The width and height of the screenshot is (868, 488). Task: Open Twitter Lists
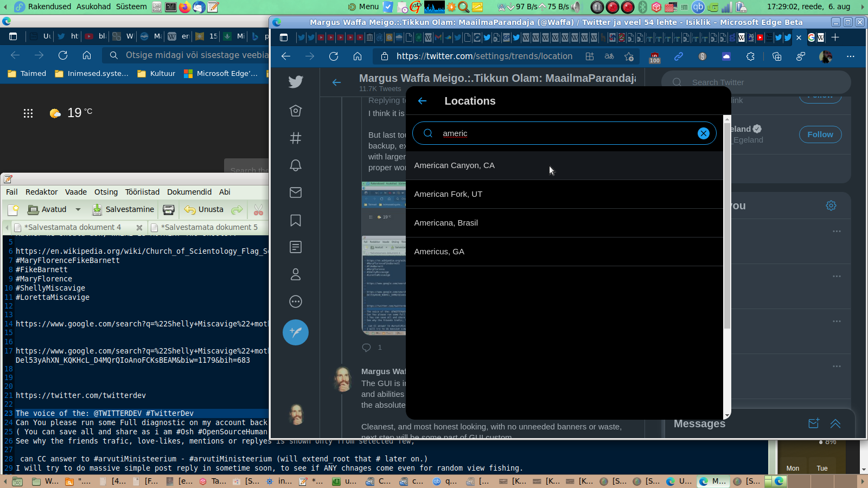pyautogui.click(x=296, y=247)
